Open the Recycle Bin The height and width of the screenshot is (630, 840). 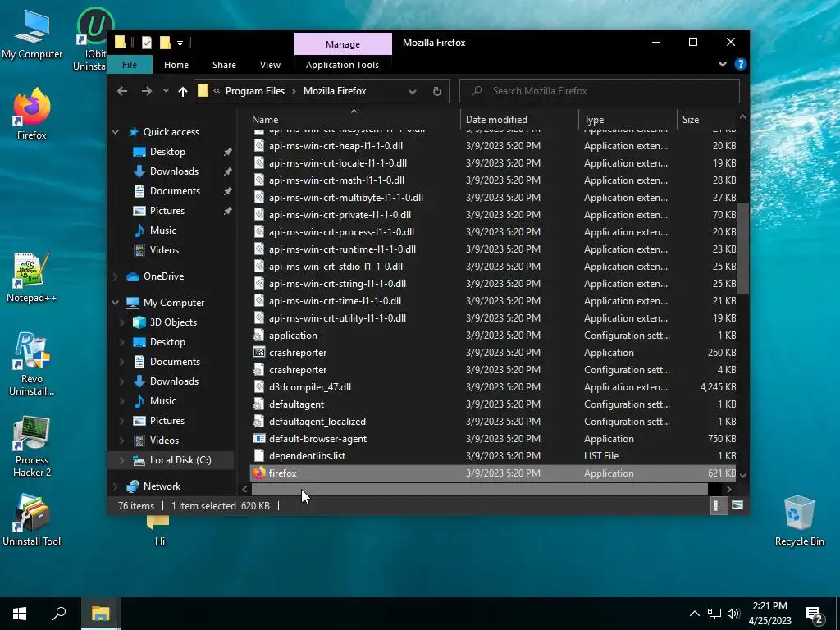click(799, 521)
